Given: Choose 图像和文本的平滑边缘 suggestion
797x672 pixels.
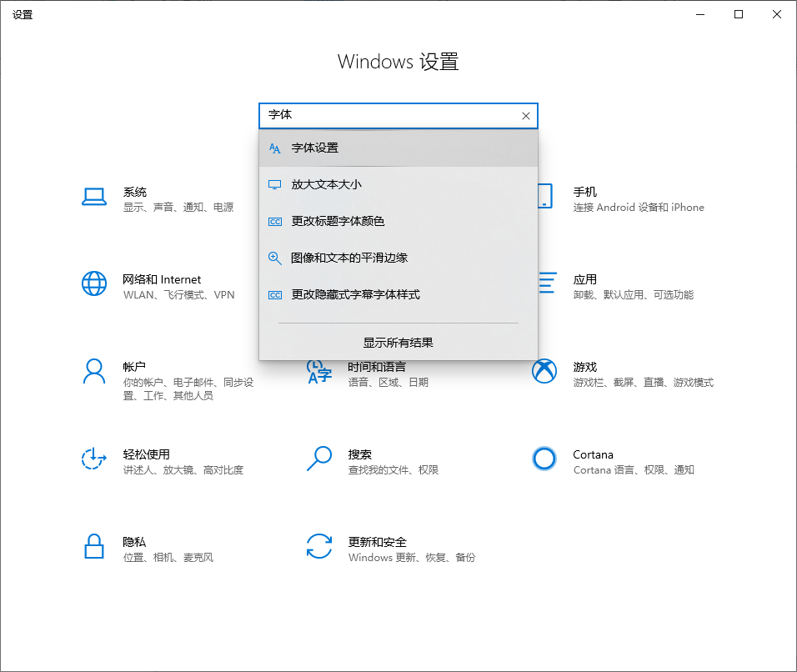Looking at the screenshot, I should click(x=398, y=258).
